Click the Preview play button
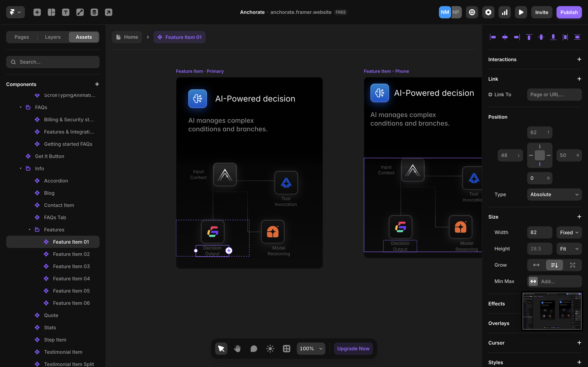This screenshot has width=588, height=367. pyautogui.click(x=521, y=12)
